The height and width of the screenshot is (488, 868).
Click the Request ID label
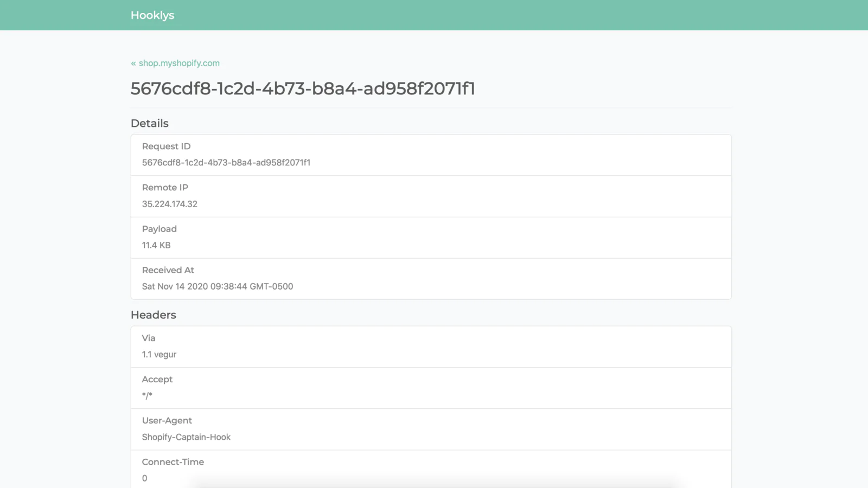[x=166, y=146]
